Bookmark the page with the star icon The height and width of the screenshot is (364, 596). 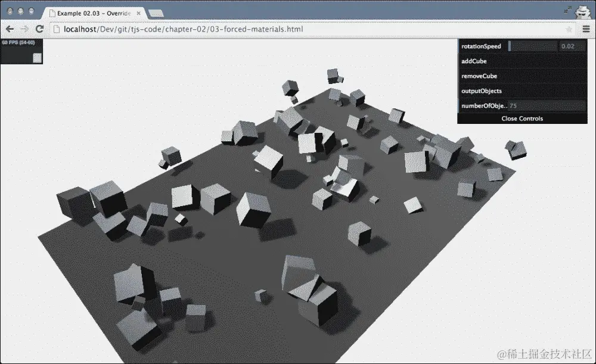[569, 29]
